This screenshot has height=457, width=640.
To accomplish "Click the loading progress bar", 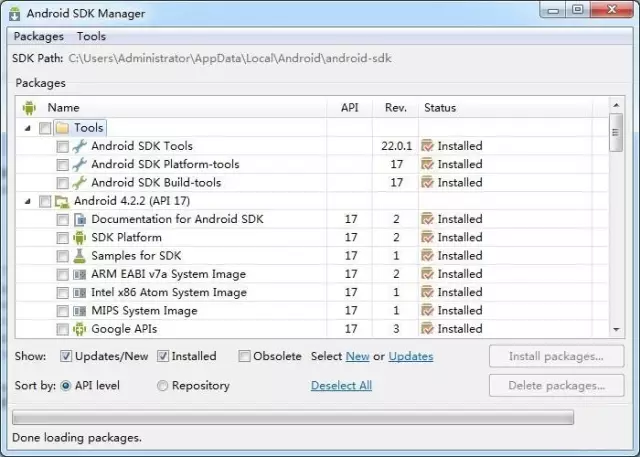I will click(293, 417).
